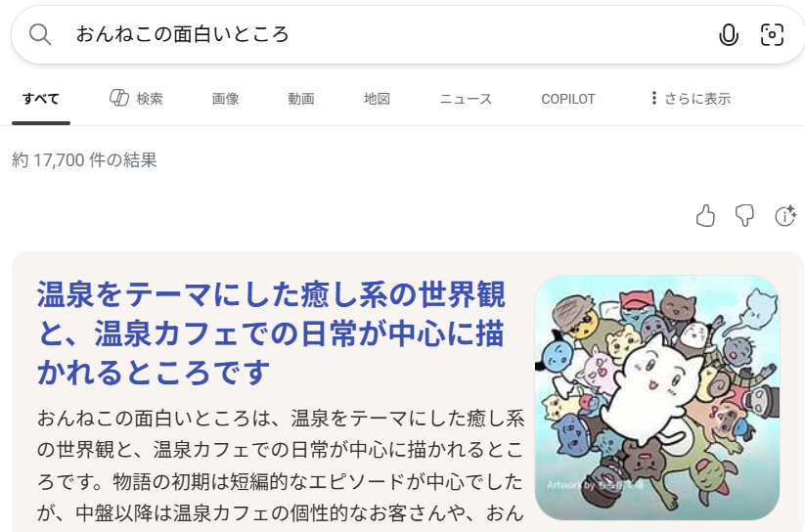Click the Artwork by credit on the image
Image resolution: width=805 pixels, height=532 pixels.
(595, 485)
